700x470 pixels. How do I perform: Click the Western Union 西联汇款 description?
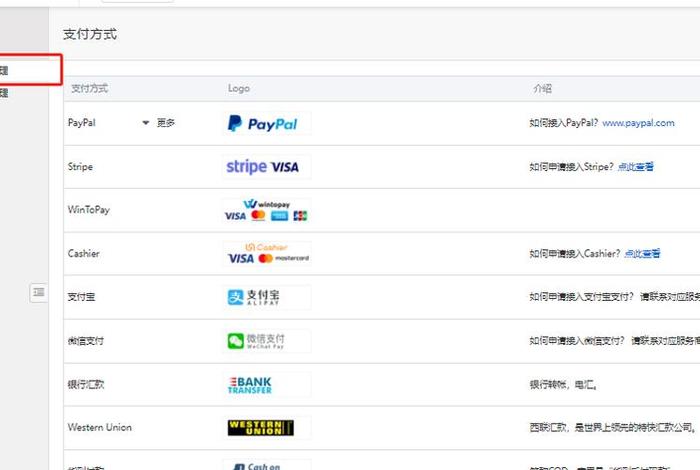(613, 428)
